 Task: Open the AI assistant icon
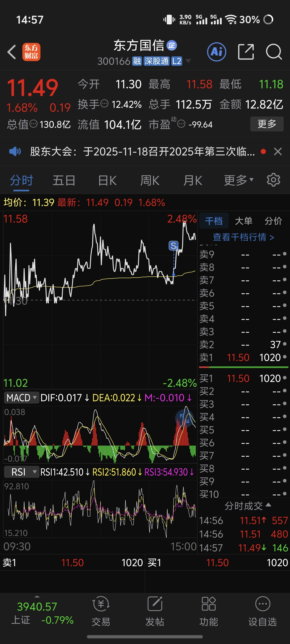(217, 52)
